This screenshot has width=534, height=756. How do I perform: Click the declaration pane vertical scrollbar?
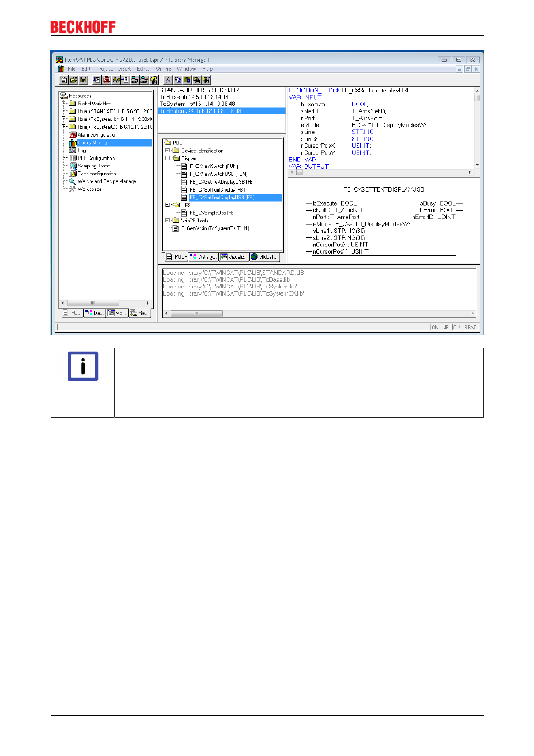click(x=477, y=128)
